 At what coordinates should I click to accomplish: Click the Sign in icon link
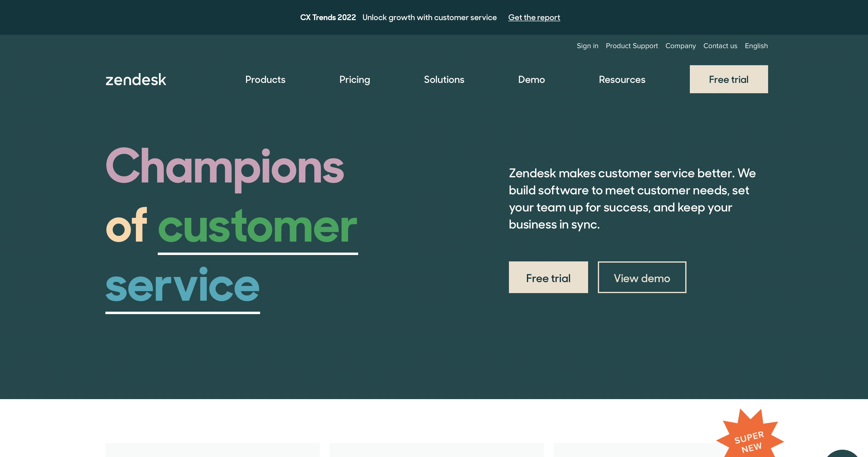pyautogui.click(x=588, y=46)
